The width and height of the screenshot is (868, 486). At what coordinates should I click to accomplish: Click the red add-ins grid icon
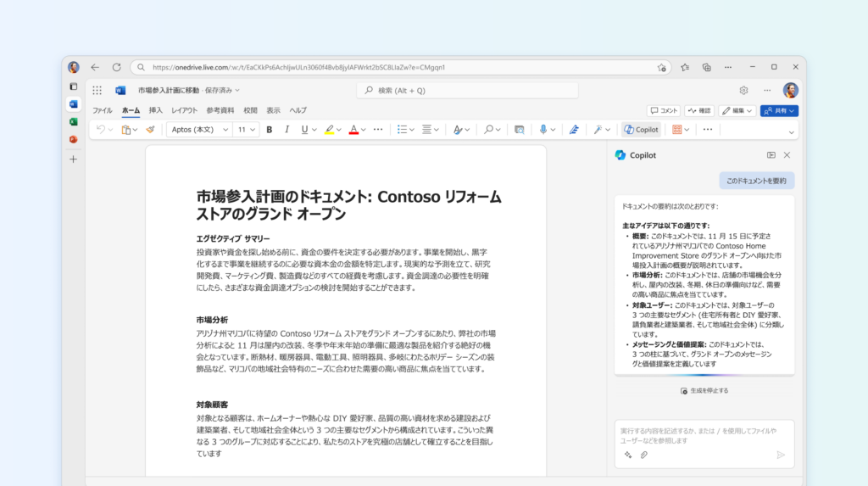(676, 130)
